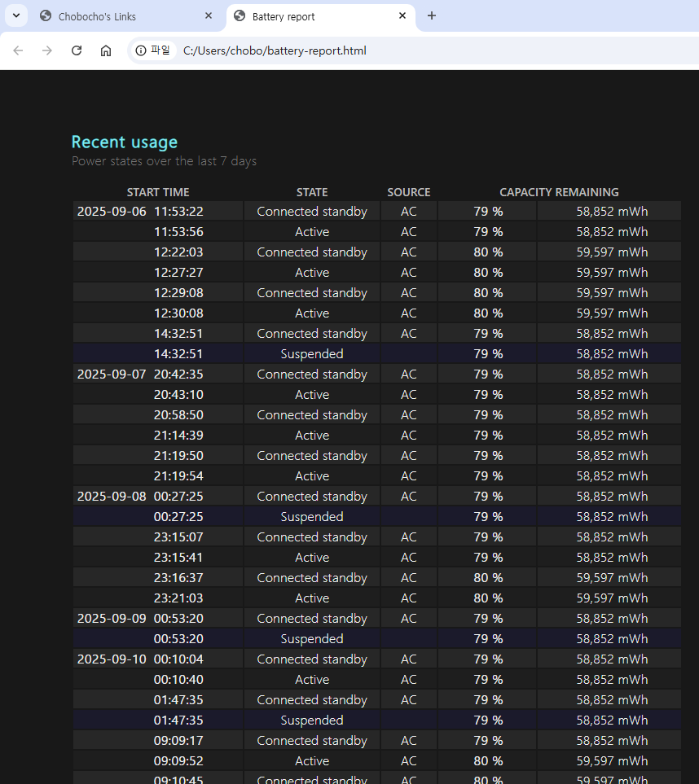
Task: Go back with the back arrow
Action: 18,50
